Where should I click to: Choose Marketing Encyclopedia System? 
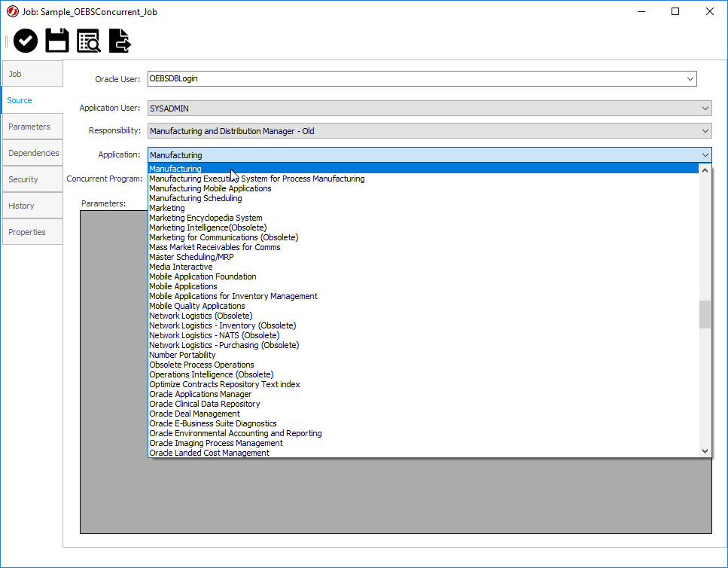pos(423,218)
